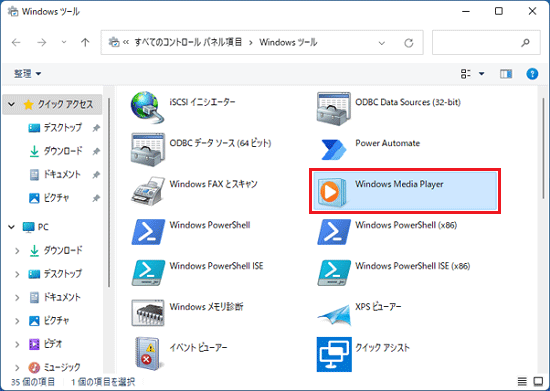Refresh the address bar location

pos(409,43)
